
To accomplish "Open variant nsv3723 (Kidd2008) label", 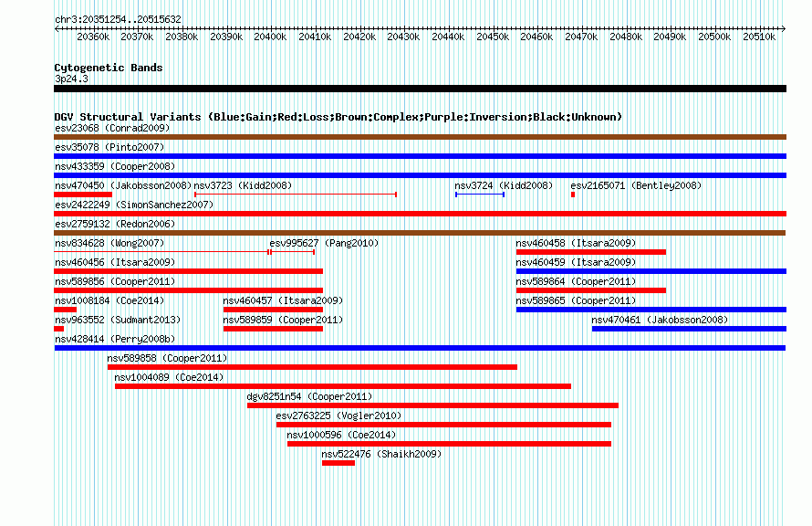I will tap(243, 185).
